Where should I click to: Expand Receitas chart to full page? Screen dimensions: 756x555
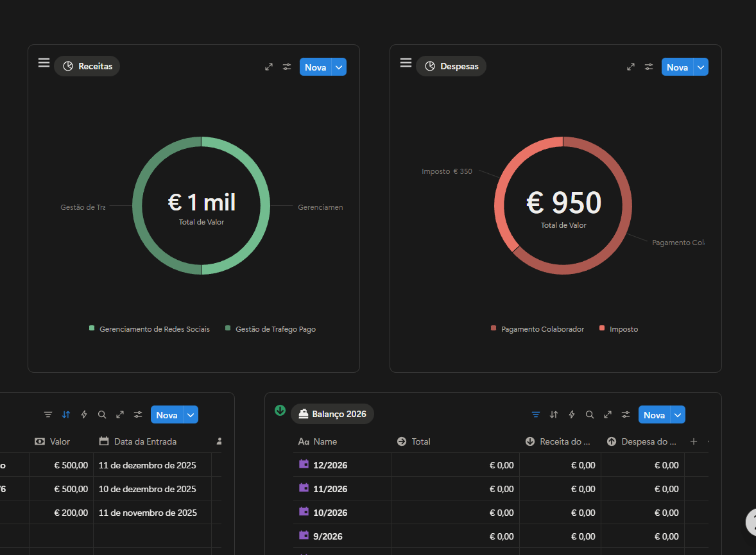[269, 67]
